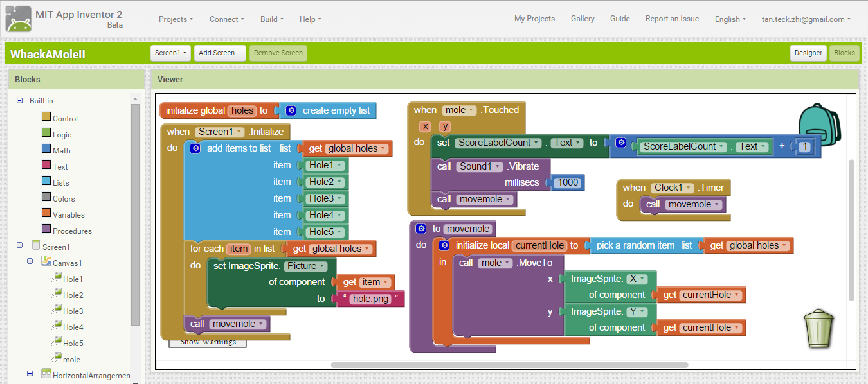The width and height of the screenshot is (868, 384).
Task: Click the Show Warnings button
Action: pyautogui.click(x=208, y=343)
